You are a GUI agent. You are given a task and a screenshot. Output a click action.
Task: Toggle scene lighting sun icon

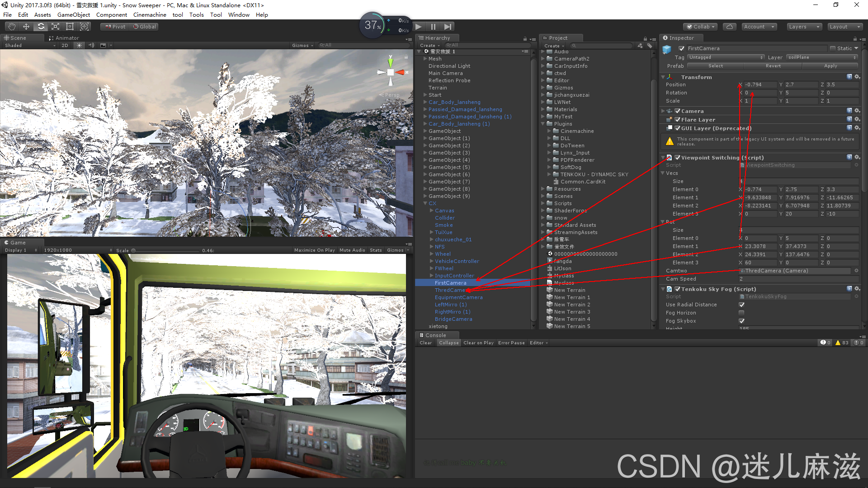tap(80, 45)
